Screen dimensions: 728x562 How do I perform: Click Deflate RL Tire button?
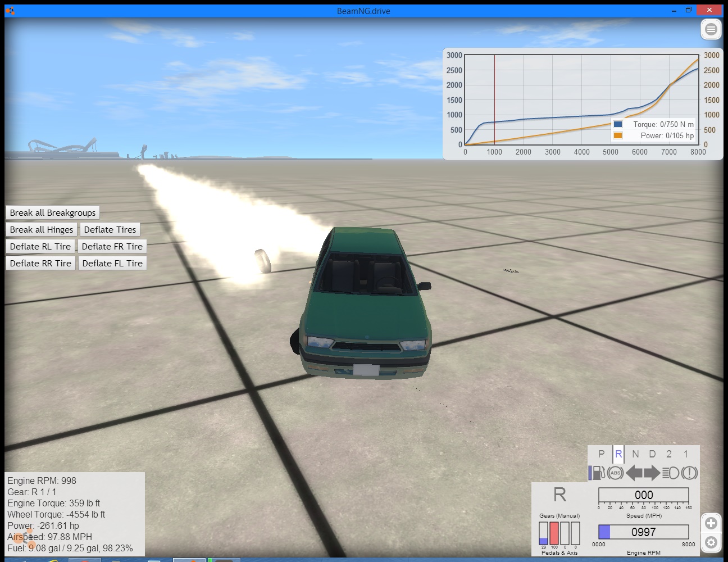[40, 246]
